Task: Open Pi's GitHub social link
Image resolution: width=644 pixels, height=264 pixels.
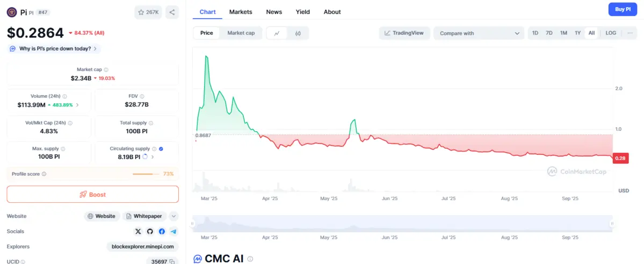Action: pos(150,231)
